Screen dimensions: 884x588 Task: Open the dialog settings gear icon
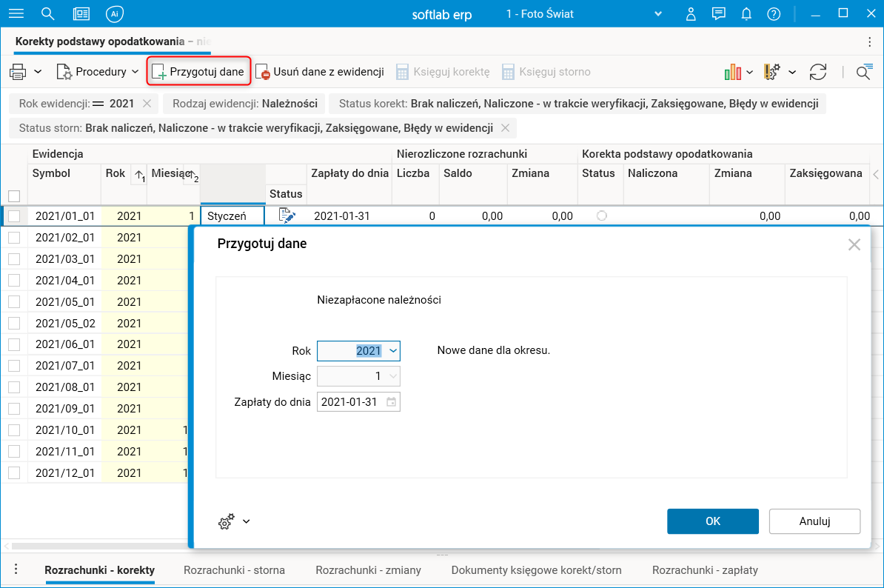click(x=226, y=521)
